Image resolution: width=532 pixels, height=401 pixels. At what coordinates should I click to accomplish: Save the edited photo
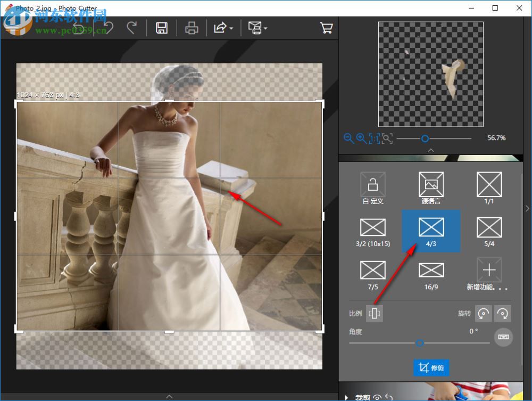pos(162,28)
